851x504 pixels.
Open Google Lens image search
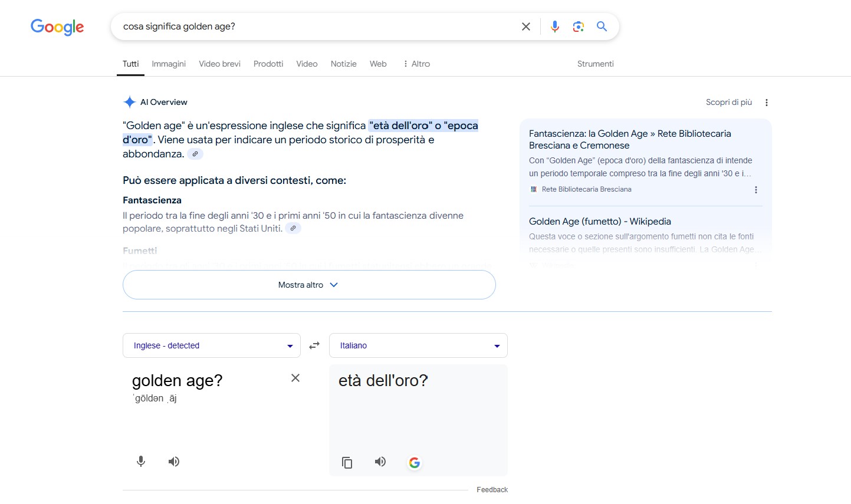click(x=579, y=27)
